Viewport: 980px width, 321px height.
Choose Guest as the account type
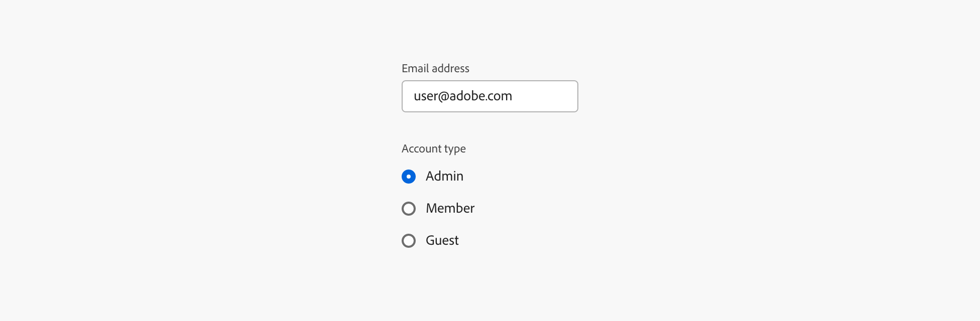click(409, 241)
